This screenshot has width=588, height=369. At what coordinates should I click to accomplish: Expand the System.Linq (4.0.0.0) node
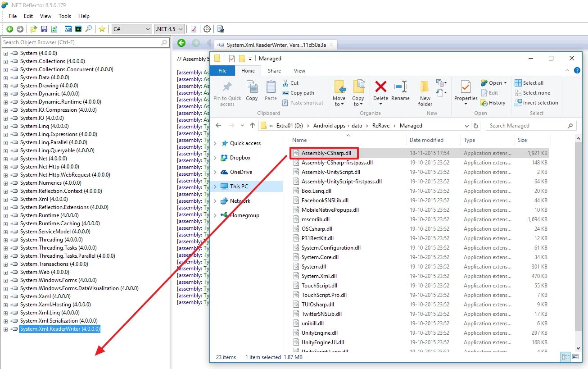tap(5, 126)
